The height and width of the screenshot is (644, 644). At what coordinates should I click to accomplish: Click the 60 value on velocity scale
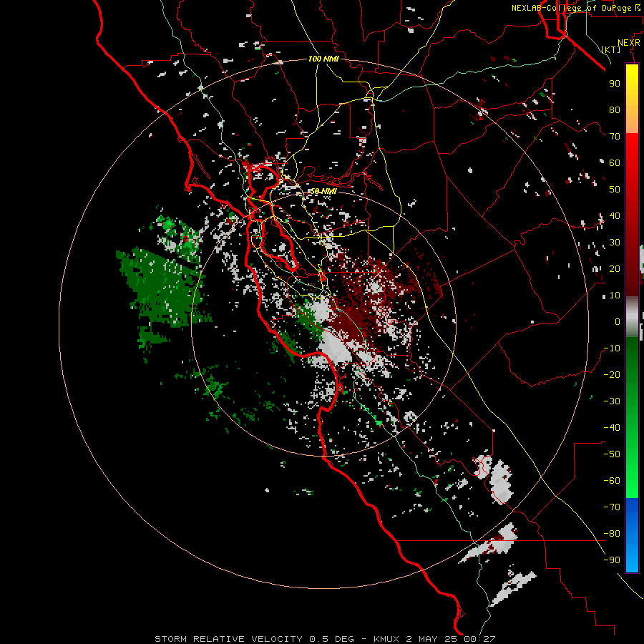(615, 162)
